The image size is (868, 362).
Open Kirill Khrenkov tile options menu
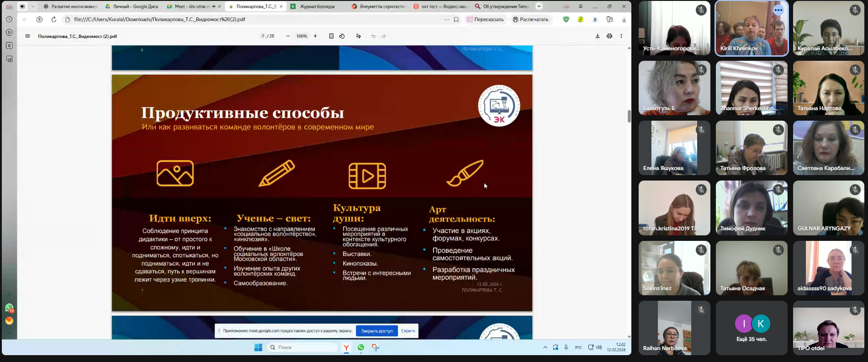tap(778, 10)
